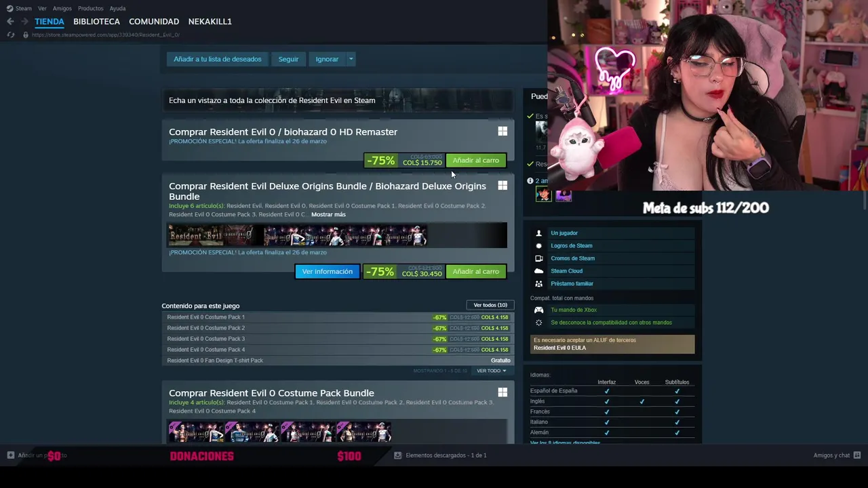This screenshot has height=488, width=868.
Task: Reload the page with refresh icon
Action: pyautogui.click(x=11, y=35)
